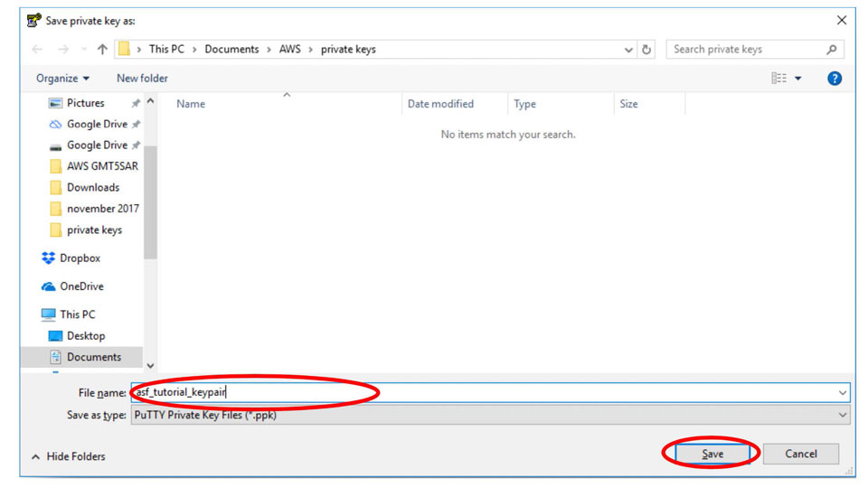Sort by the Name column header
This screenshot has height=497, width=868.
[191, 104]
